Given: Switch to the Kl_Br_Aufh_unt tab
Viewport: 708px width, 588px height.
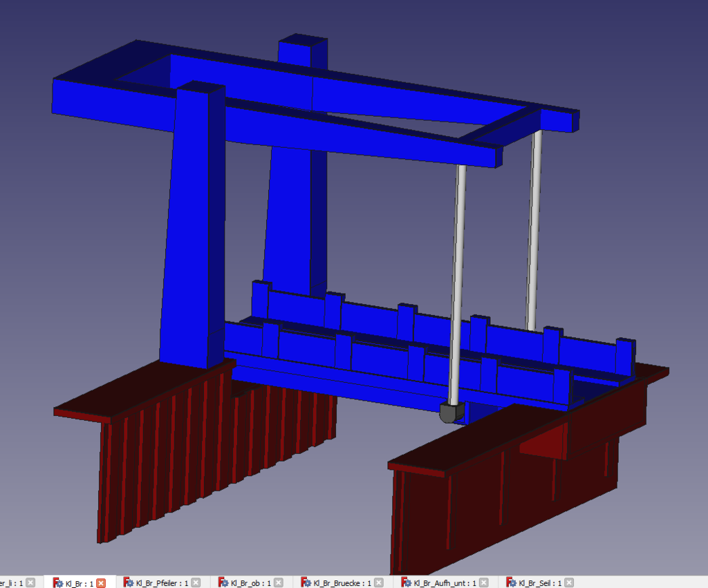Looking at the screenshot, I should coord(444,582).
